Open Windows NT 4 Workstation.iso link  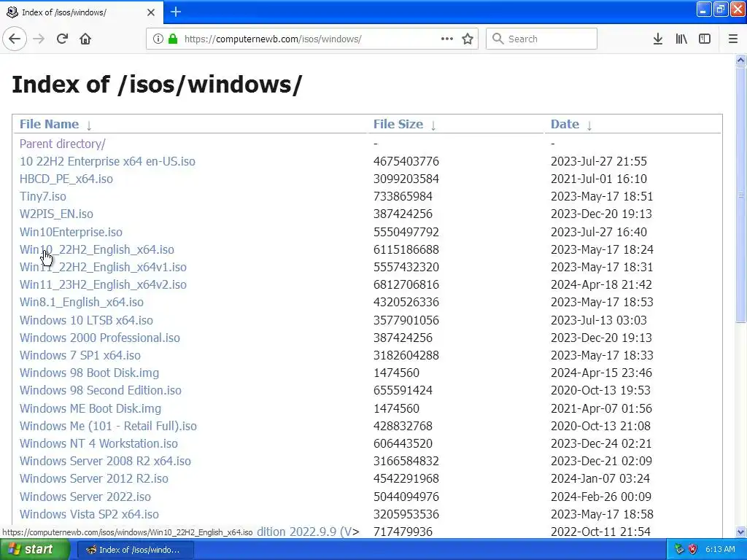[98, 444]
